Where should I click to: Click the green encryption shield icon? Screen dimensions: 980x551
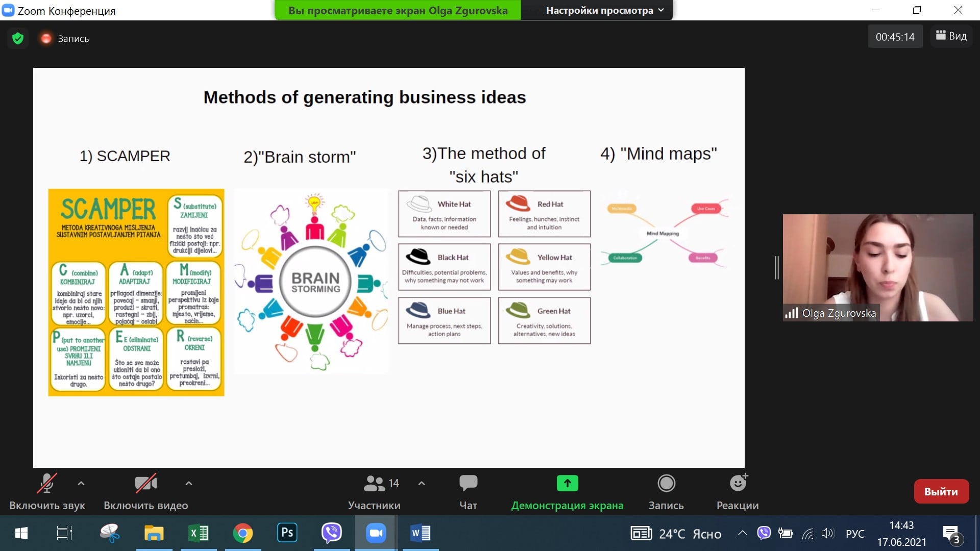point(18,38)
